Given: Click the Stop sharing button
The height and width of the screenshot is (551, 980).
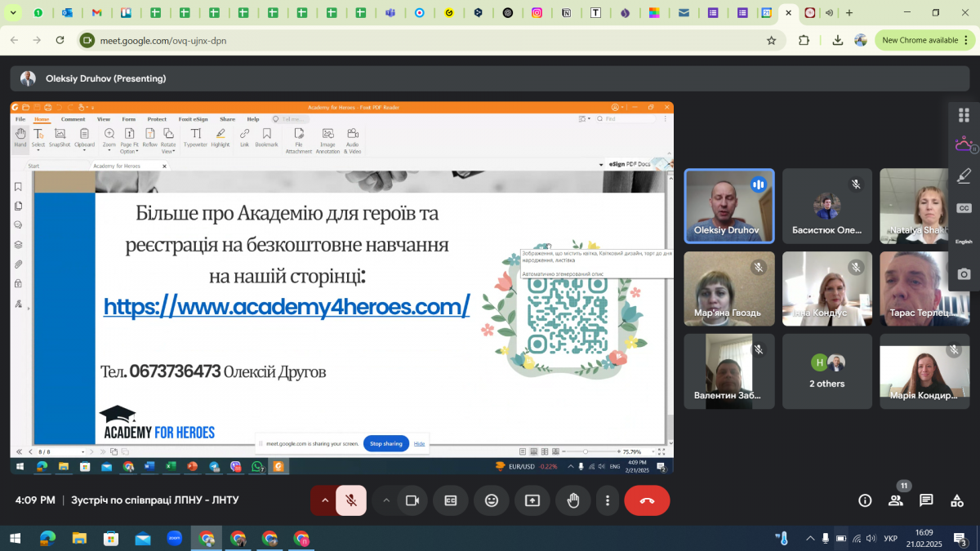Looking at the screenshot, I should tap(386, 443).
